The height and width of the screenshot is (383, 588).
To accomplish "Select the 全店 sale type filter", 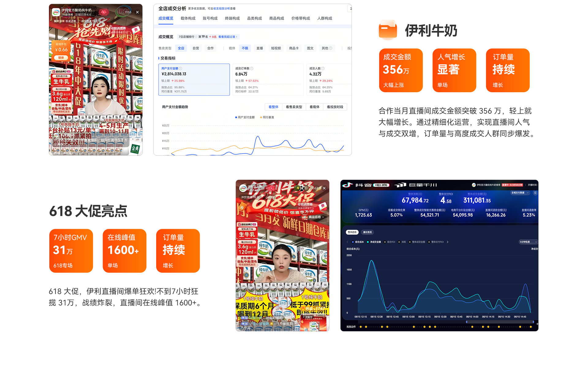I will [181, 48].
